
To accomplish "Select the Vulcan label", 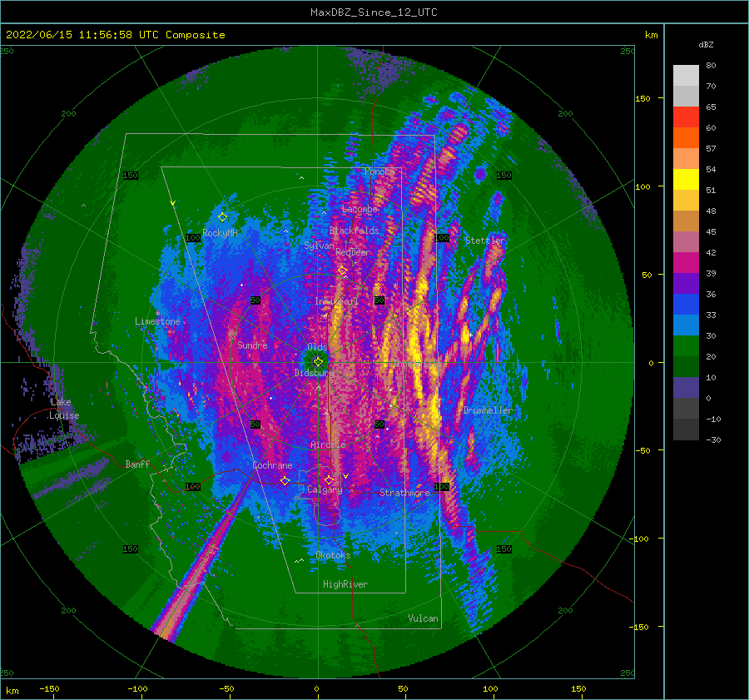I will (x=424, y=618).
